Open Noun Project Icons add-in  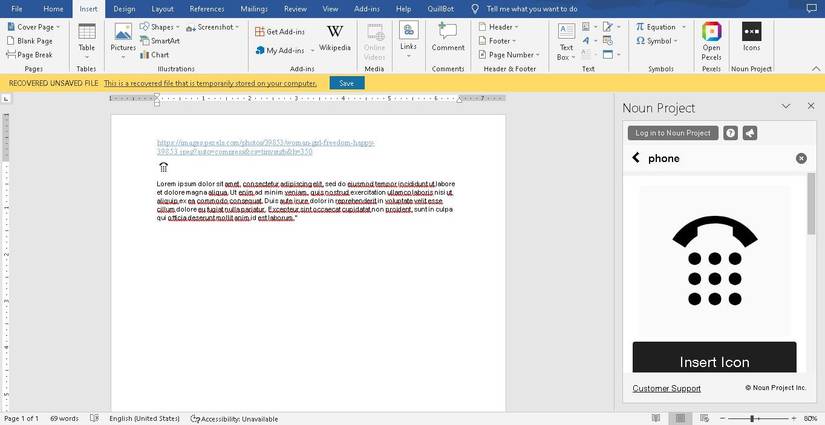pos(751,37)
